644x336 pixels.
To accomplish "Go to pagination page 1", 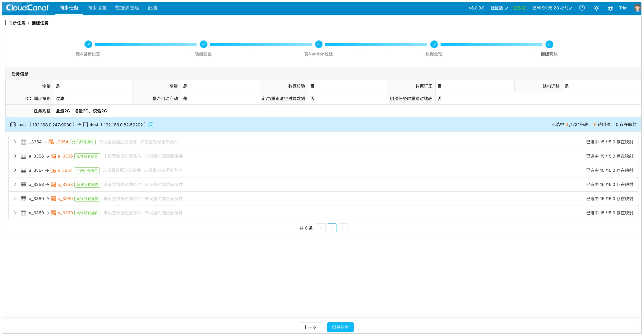I will tap(331, 228).
